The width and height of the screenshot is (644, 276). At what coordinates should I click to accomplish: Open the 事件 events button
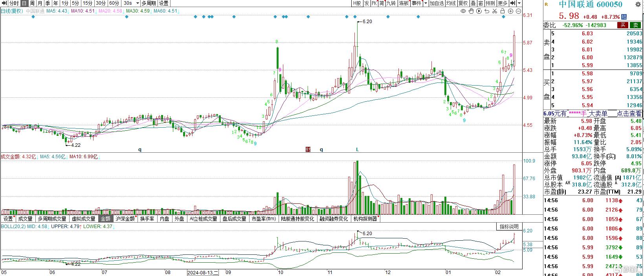tap(416, 3)
